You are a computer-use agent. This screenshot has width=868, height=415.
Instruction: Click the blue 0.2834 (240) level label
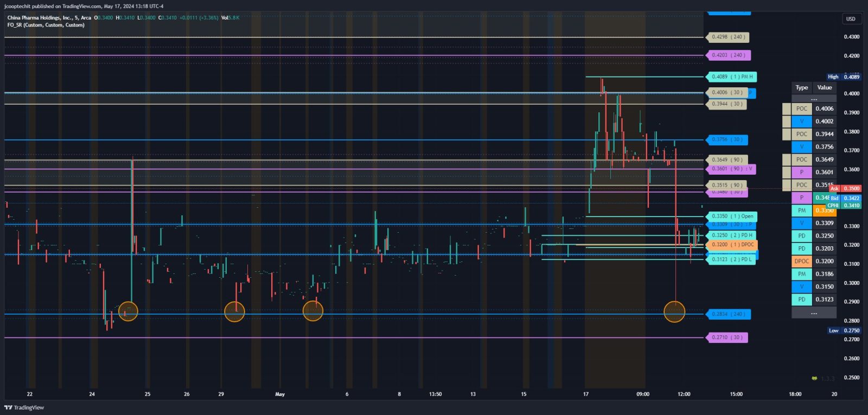click(729, 314)
